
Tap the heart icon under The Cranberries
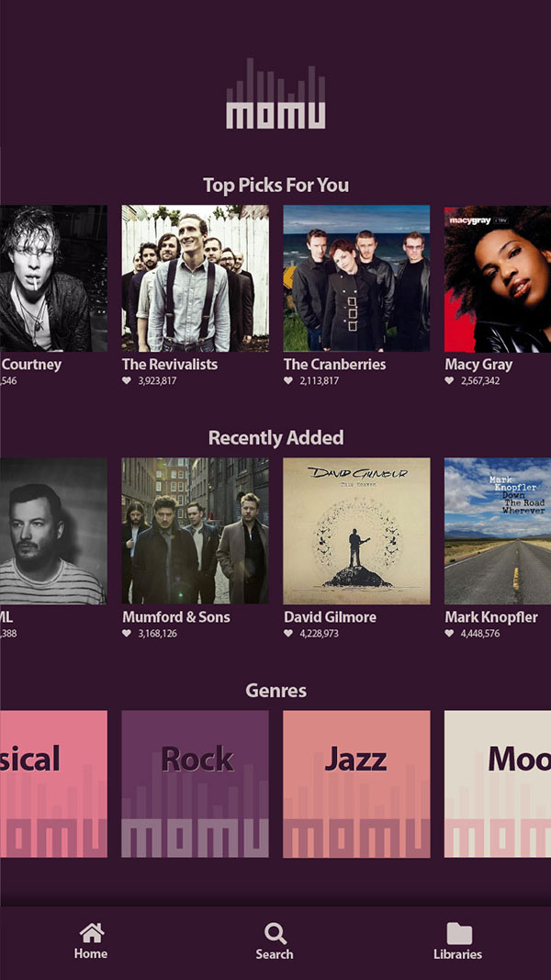(288, 380)
